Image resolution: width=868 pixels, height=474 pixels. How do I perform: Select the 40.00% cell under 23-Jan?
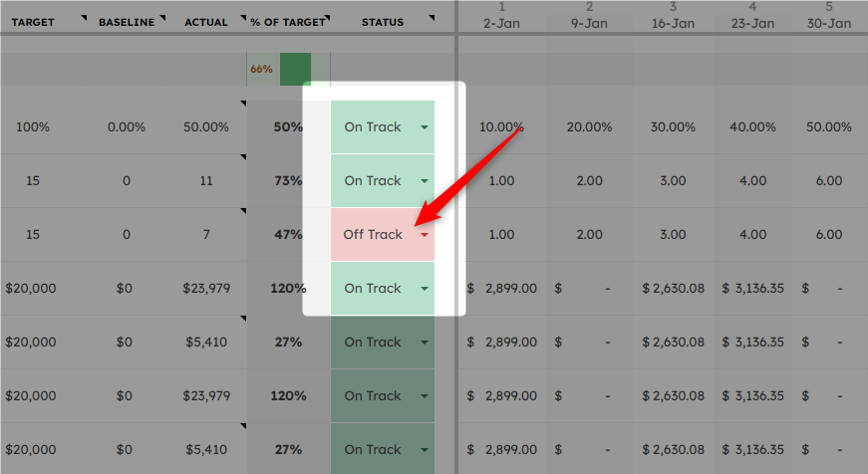tap(752, 127)
